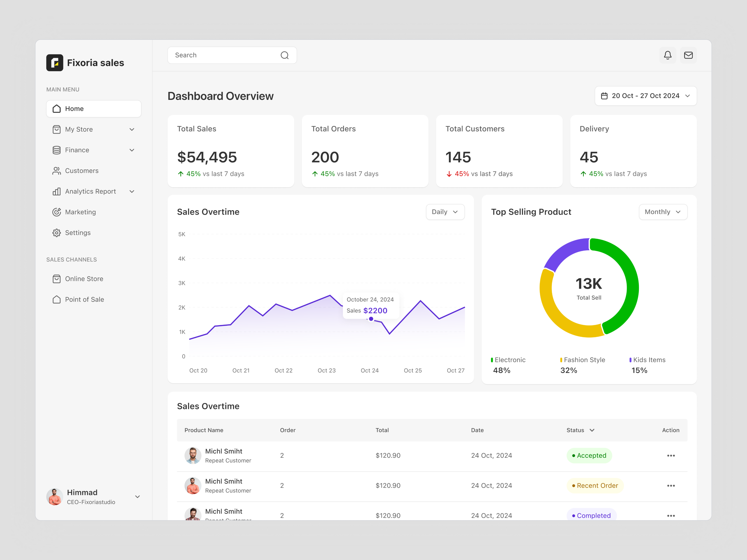Open messages with the envelope icon

(x=689, y=55)
